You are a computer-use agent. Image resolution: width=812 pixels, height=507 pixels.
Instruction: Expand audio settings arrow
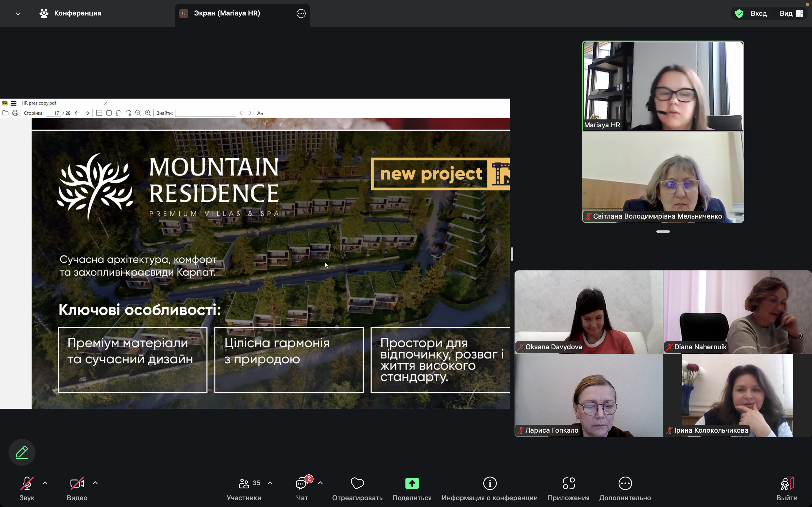45,483
